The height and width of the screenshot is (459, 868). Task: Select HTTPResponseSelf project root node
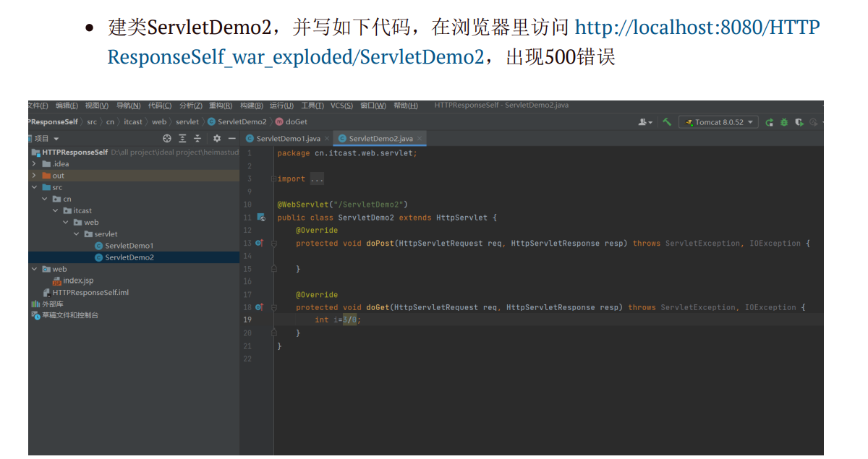[75, 153]
